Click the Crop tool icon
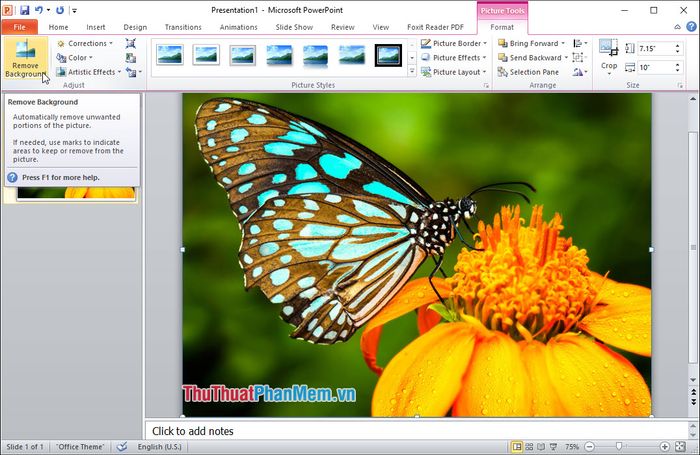This screenshot has width=700, height=455. click(608, 47)
